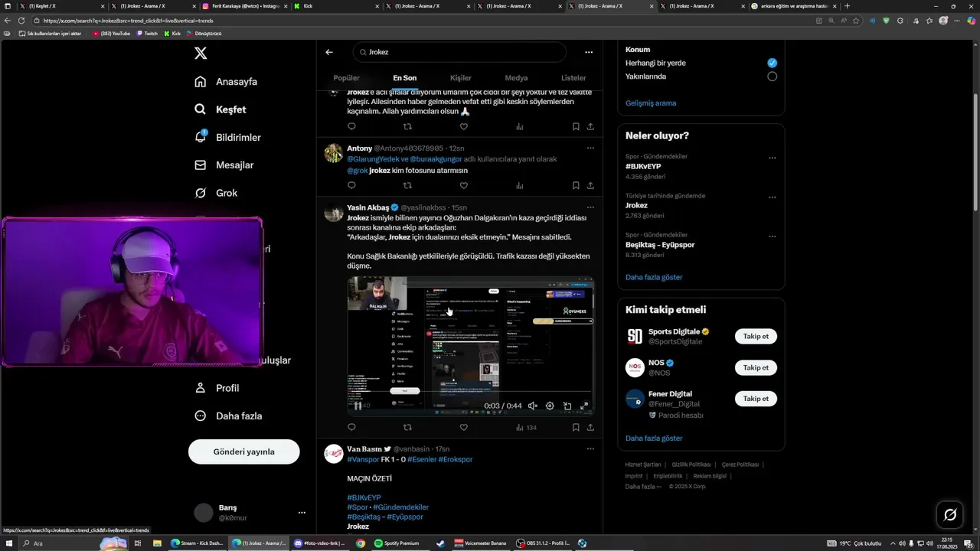This screenshot has height=551, width=980.
Task: View analytics of Antony's post
Action: click(x=520, y=185)
